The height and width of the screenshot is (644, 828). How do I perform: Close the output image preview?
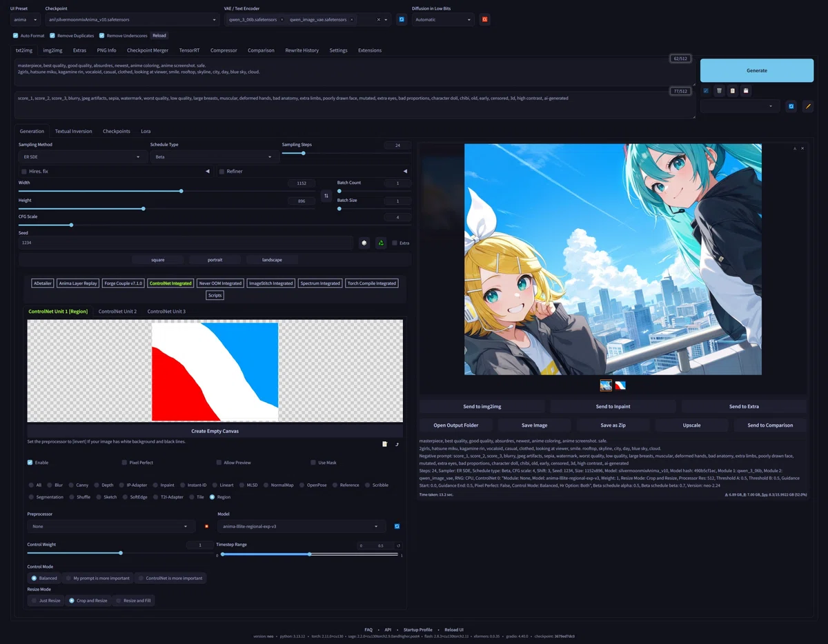point(802,148)
